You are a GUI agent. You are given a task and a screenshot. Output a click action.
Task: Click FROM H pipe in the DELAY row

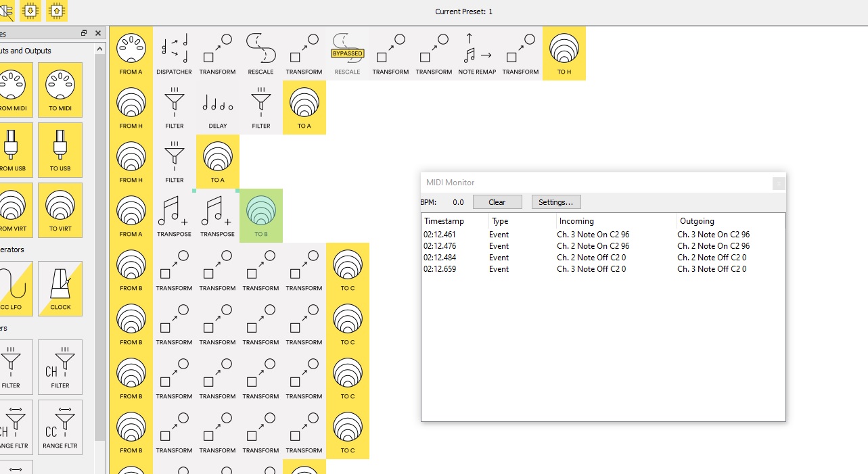[x=131, y=108]
